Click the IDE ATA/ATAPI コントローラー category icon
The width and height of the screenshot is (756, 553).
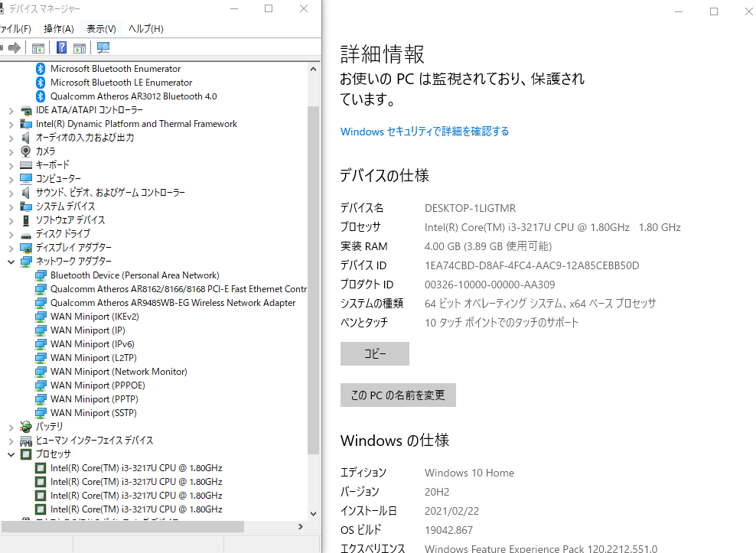tap(26, 110)
